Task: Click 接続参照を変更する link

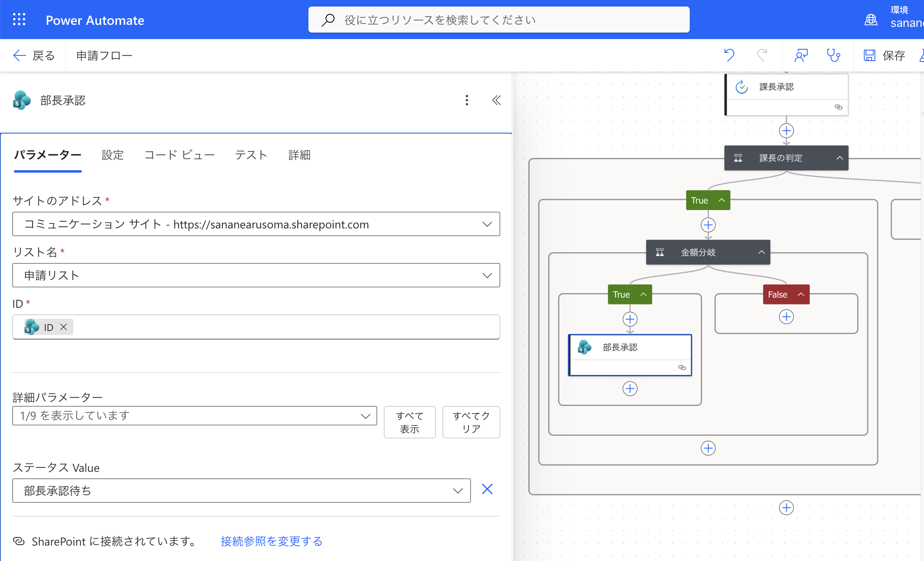Action: (x=272, y=541)
